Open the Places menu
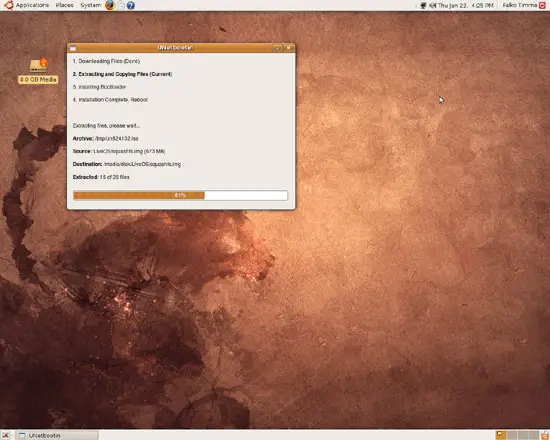The image size is (550, 440). click(x=65, y=5)
